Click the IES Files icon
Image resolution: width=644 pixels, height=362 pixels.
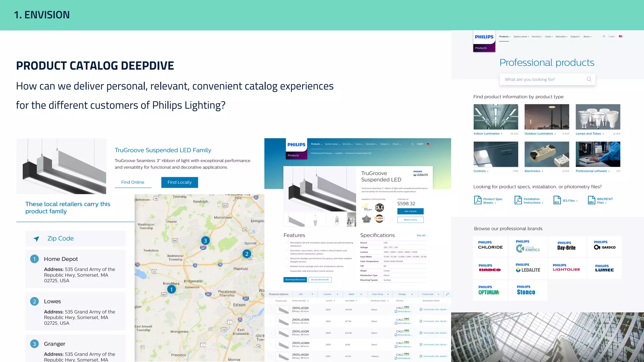(557, 200)
